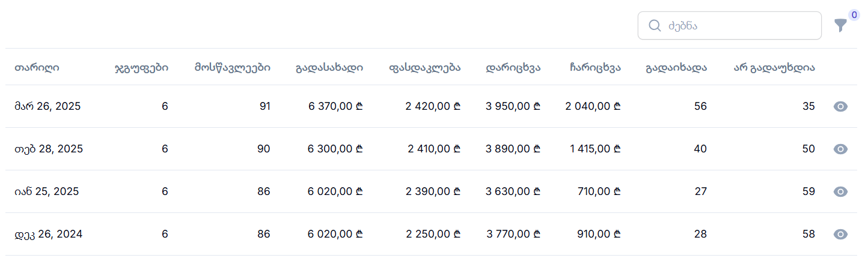Focus the ძებნა search field
868x261 pixels.
[729, 26]
